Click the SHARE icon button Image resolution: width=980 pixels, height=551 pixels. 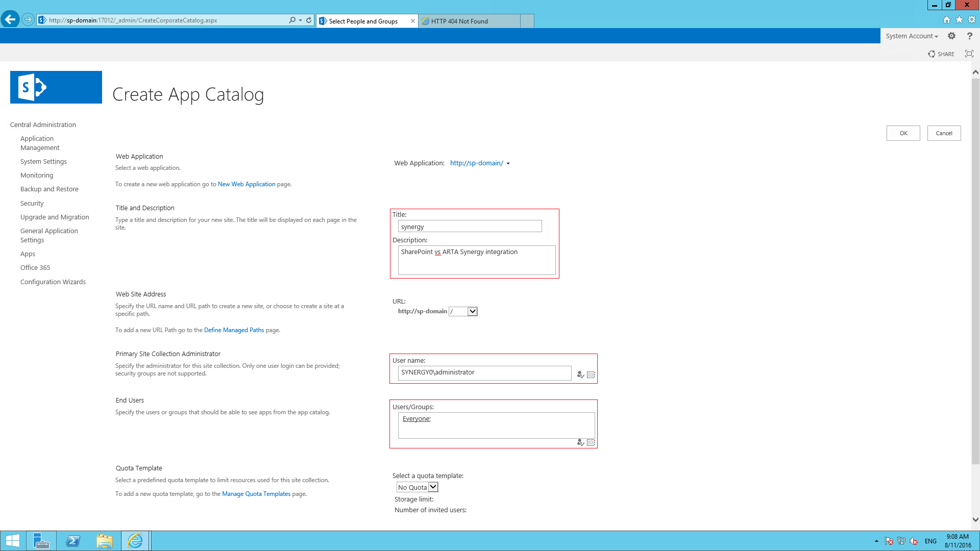tap(941, 54)
